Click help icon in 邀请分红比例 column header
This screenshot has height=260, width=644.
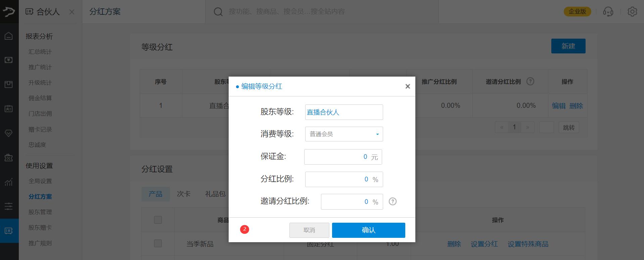pyautogui.click(x=530, y=82)
